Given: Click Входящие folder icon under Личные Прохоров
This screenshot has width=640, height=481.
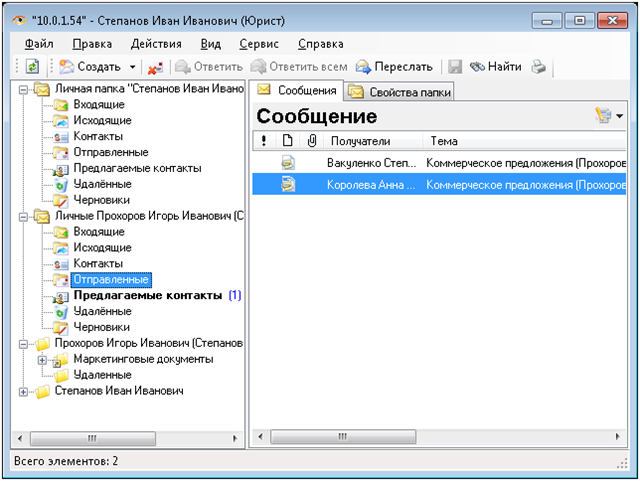Looking at the screenshot, I should [x=61, y=232].
